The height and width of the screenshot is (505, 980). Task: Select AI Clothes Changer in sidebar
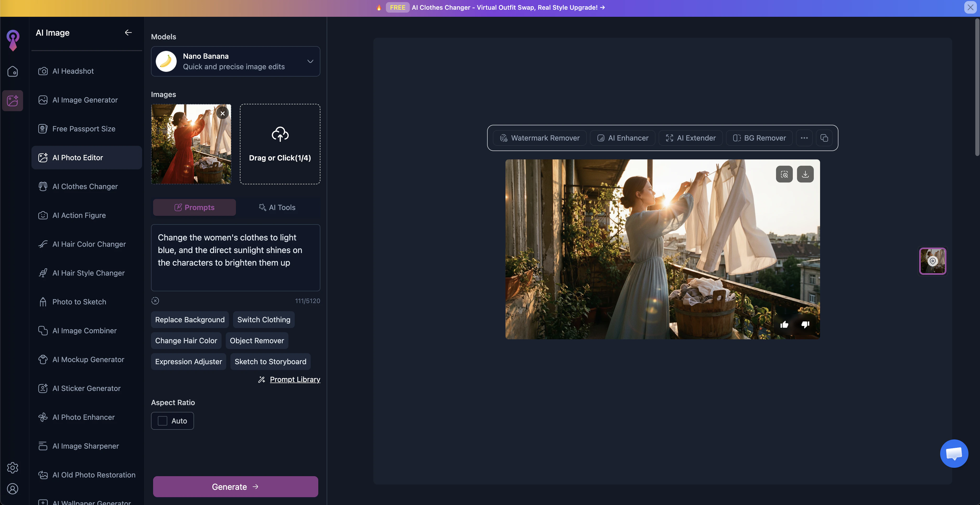point(85,186)
